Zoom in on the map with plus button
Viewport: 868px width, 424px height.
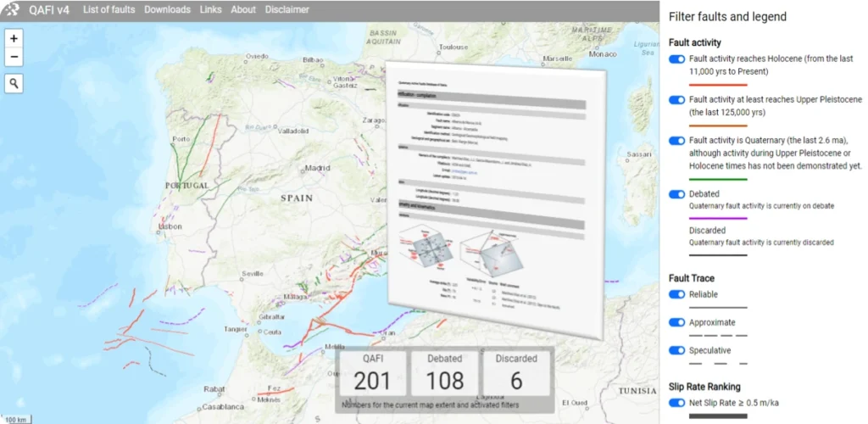[x=14, y=39]
